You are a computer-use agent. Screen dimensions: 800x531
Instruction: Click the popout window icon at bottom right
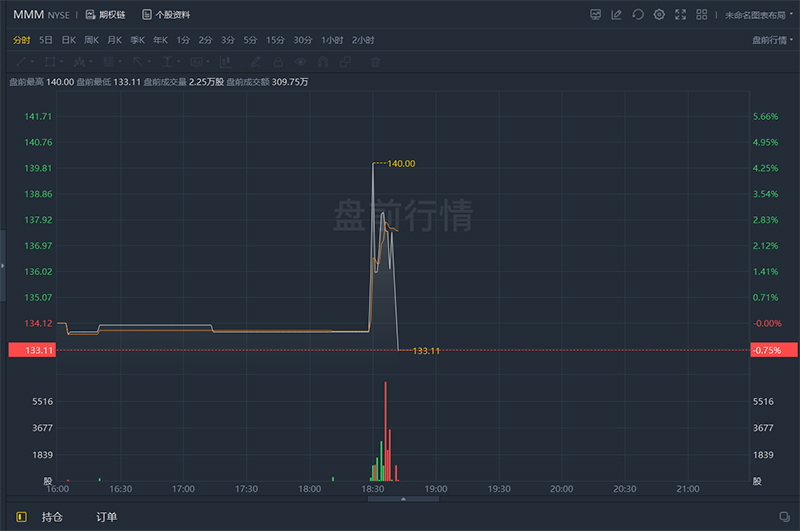[784, 517]
